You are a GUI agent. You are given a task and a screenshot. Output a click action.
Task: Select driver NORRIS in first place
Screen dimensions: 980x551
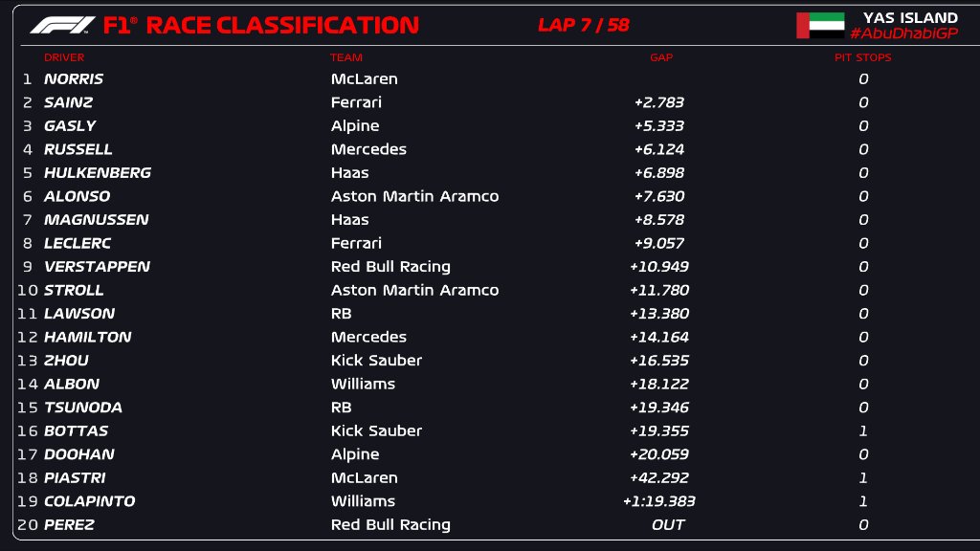click(74, 78)
